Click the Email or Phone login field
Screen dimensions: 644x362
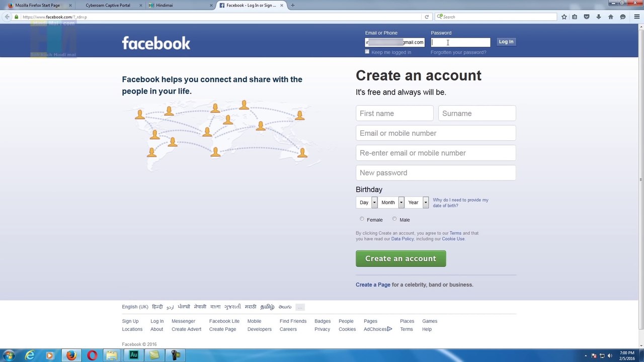tap(395, 42)
